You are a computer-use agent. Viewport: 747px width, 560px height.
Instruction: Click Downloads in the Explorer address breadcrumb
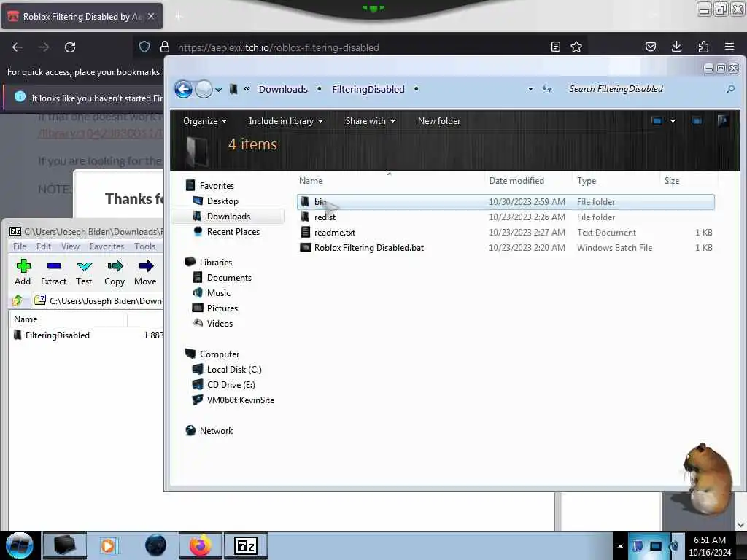(283, 89)
